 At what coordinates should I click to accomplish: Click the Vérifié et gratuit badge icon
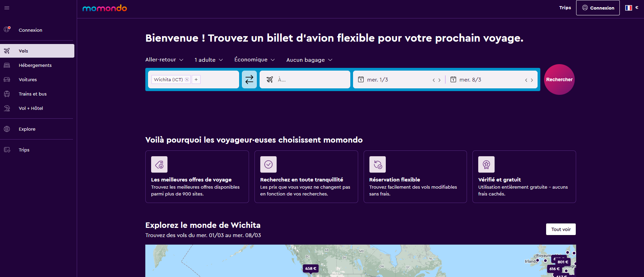tap(486, 164)
